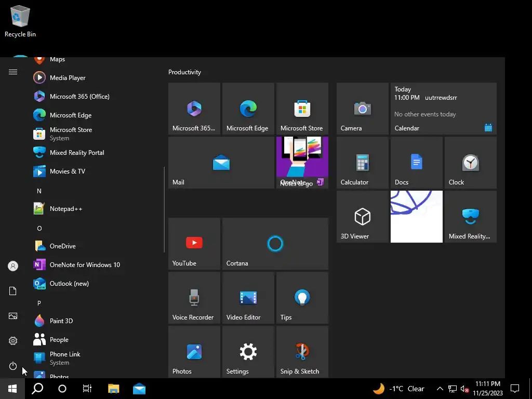
Task: Open Settings gear in the Start sidebar
Action: [13, 341]
